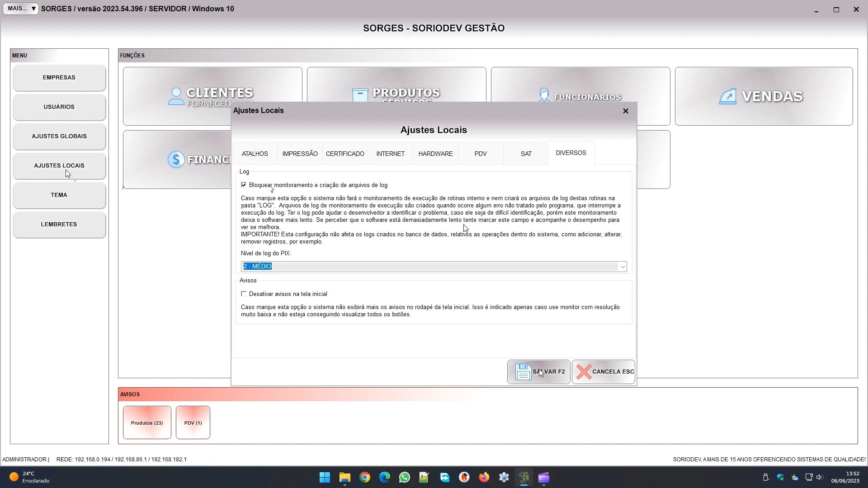Switch to the HARDWARE tab
The width and height of the screenshot is (868, 488).
(435, 154)
